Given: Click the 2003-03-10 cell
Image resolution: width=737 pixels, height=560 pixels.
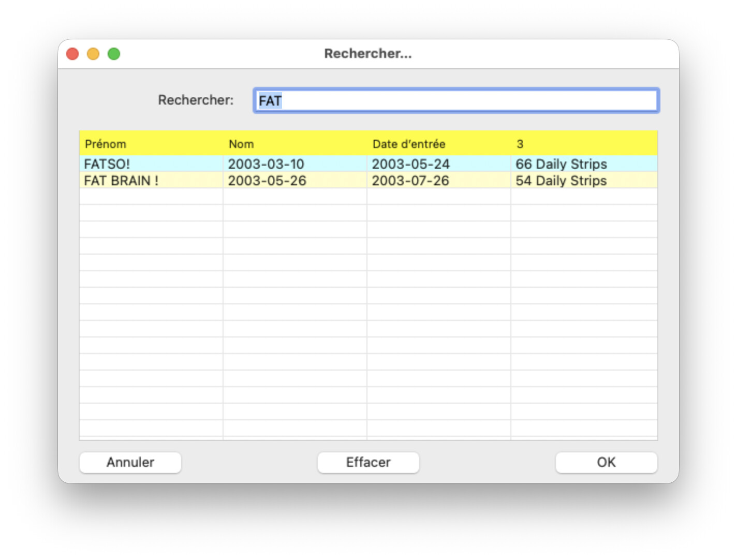Looking at the screenshot, I should click(266, 164).
